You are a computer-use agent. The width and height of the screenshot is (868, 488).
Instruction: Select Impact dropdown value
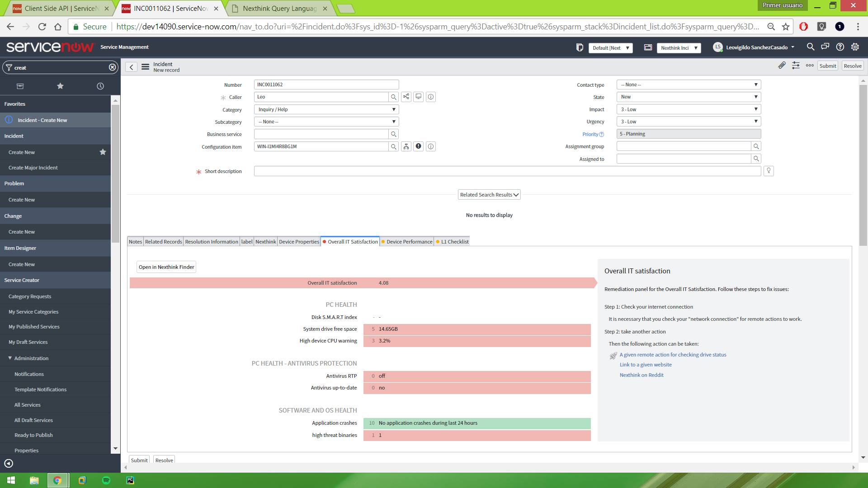[x=688, y=109]
